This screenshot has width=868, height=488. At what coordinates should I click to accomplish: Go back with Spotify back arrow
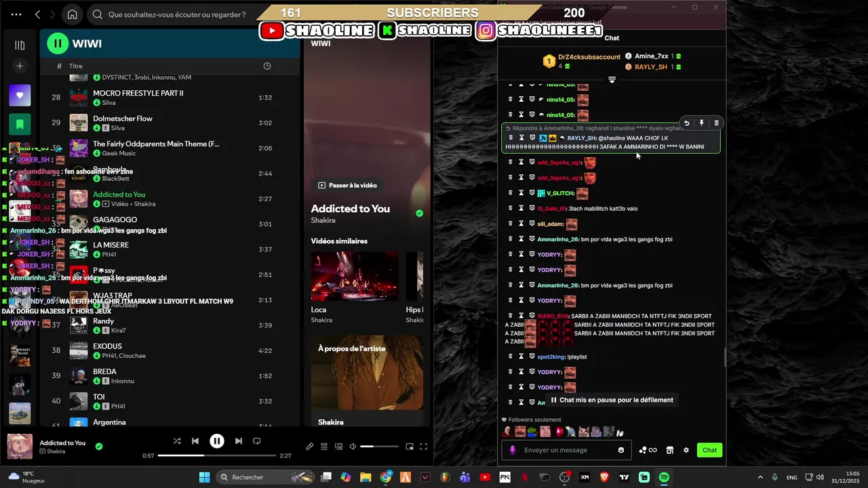pos(38,14)
